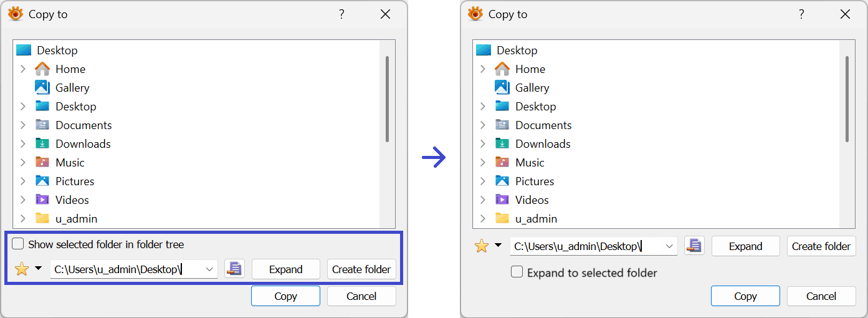Enable Expand to selected folder checkbox
868x318 pixels.
[x=517, y=272]
